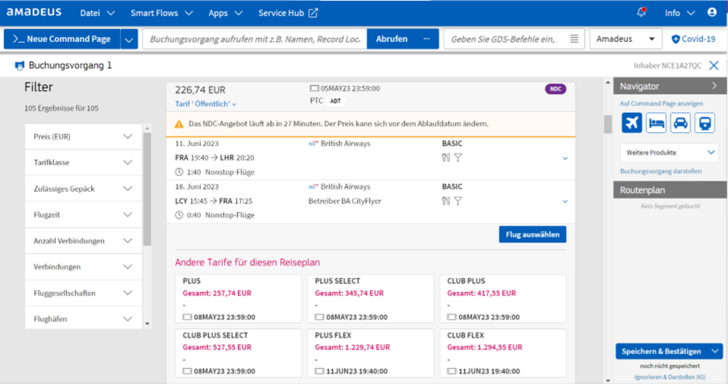Expand the Fluggesellschaften filter

pyautogui.click(x=83, y=293)
